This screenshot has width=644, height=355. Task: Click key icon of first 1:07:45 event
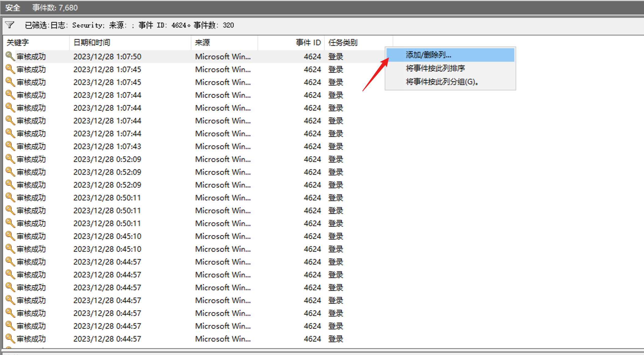tap(10, 69)
